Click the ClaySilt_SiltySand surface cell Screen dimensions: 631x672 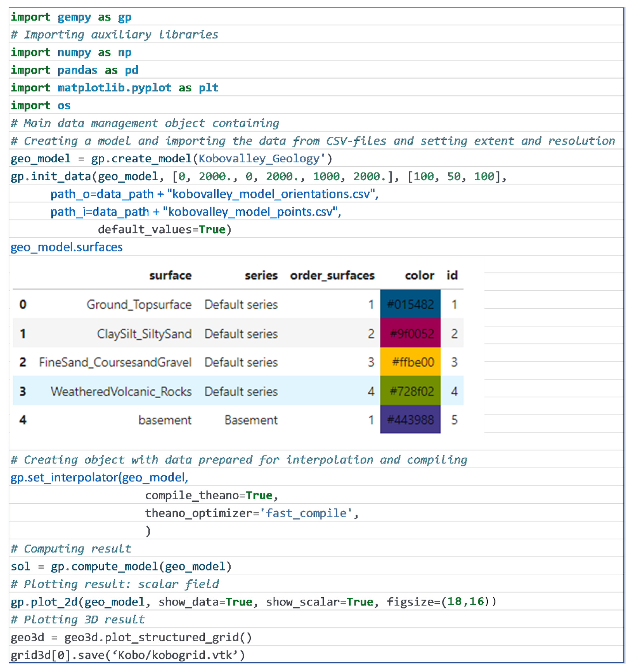tap(144, 333)
